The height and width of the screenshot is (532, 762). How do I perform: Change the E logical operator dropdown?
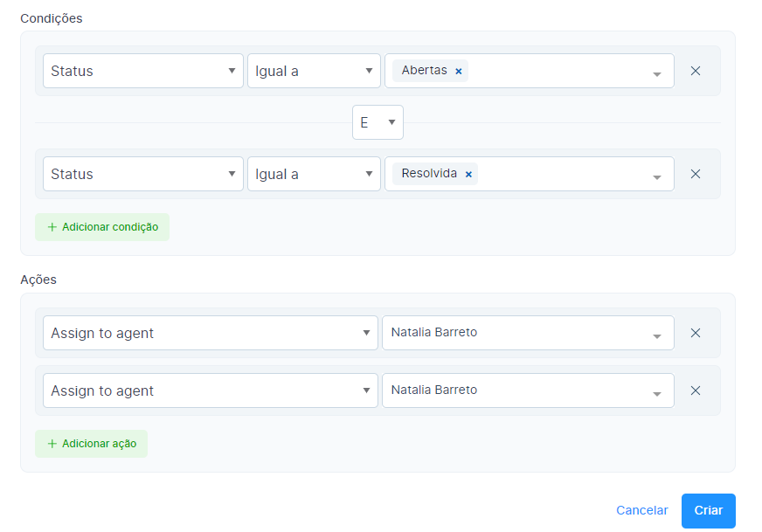point(378,122)
